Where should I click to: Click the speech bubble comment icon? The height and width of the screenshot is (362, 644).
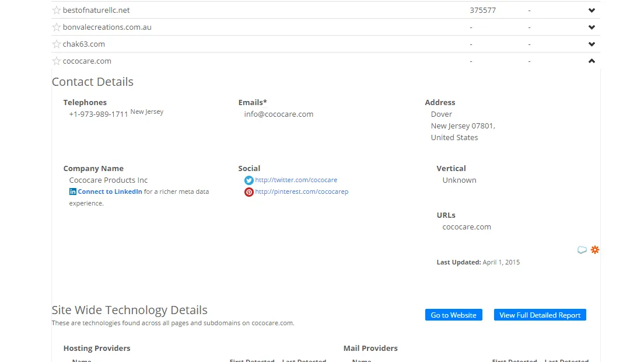pos(582,250)
